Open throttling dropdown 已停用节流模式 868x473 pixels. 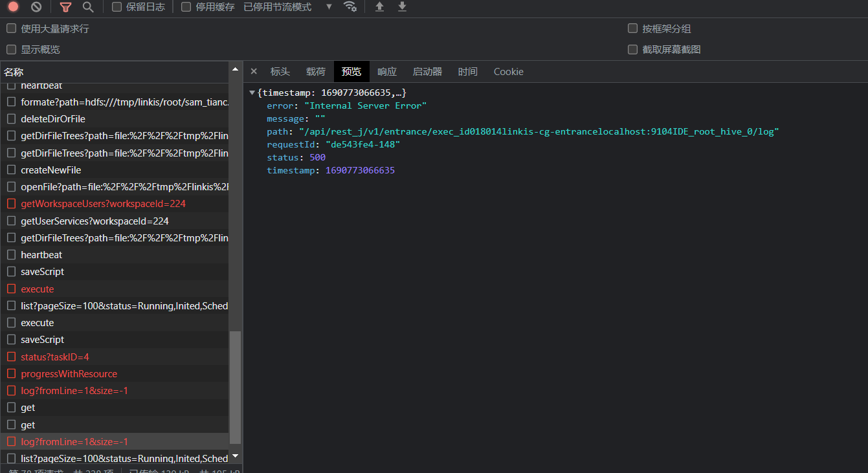288,7
